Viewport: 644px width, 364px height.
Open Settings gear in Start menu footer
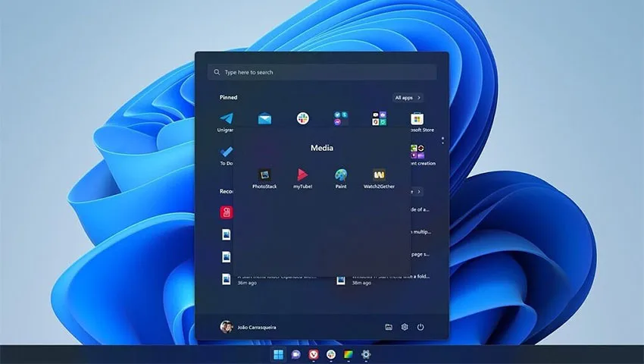pos(405,327)
